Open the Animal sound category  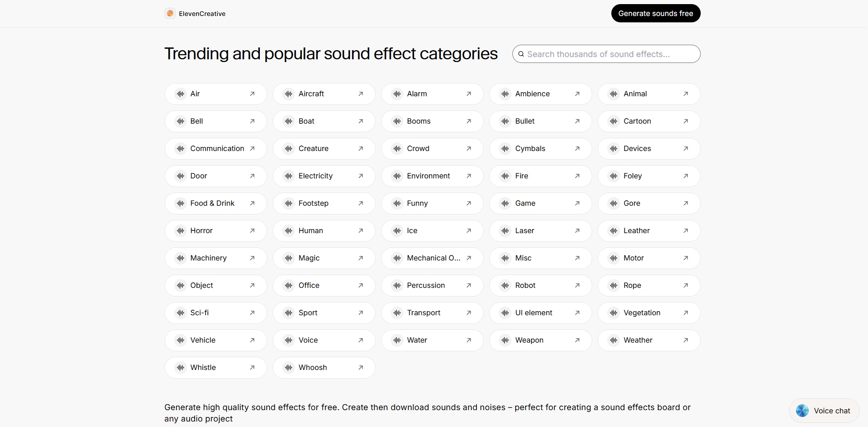[649, 94]
